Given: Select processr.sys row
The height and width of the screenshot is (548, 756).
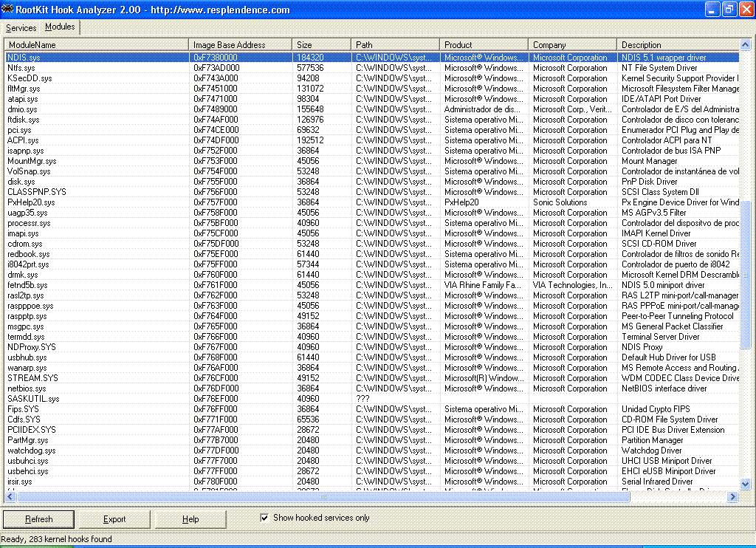Looking at the screenshot, I should click(372, 223).
